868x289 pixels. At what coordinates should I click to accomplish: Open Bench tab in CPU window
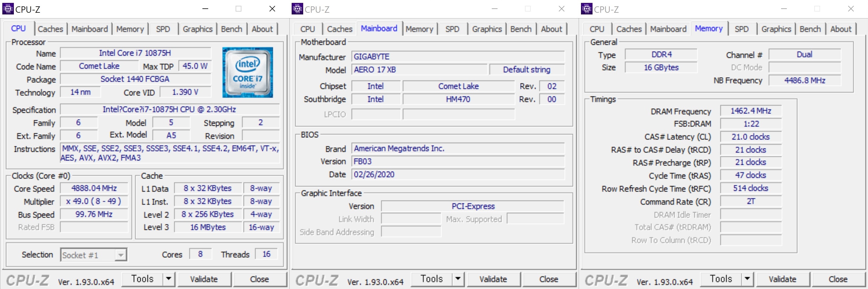232,29
